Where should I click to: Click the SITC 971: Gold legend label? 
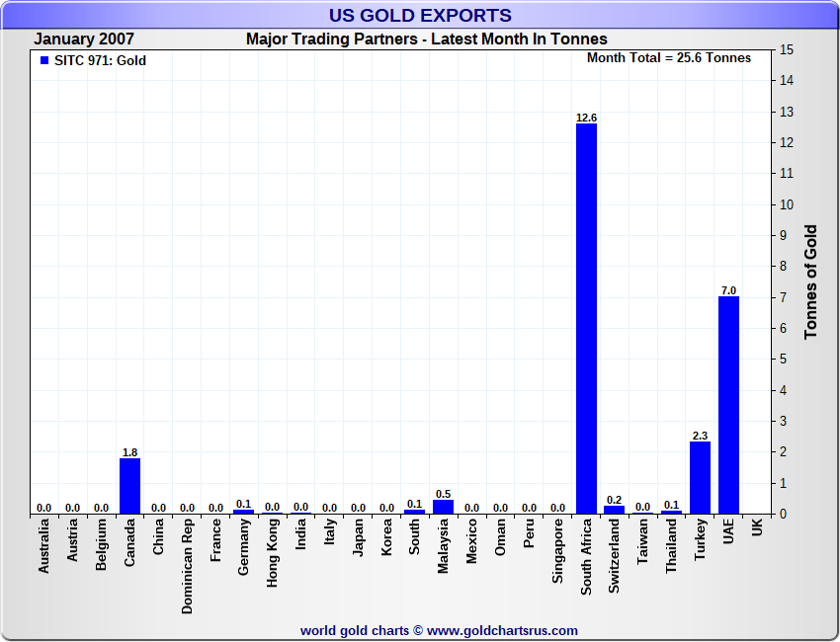point(100,60)
